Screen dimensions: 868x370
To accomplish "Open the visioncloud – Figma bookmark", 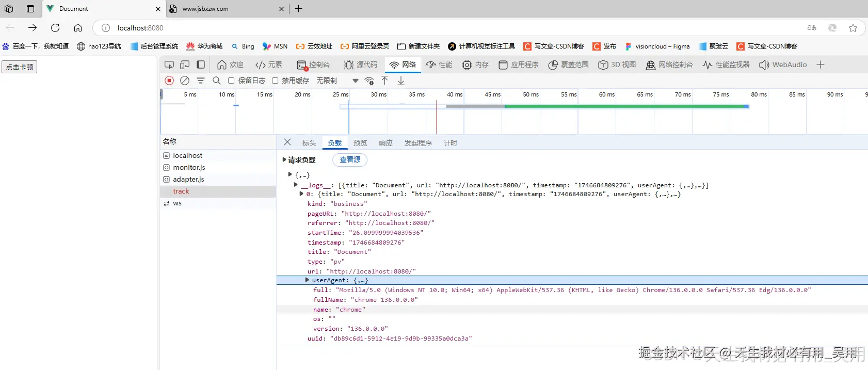I will click(x=657, y=46).
